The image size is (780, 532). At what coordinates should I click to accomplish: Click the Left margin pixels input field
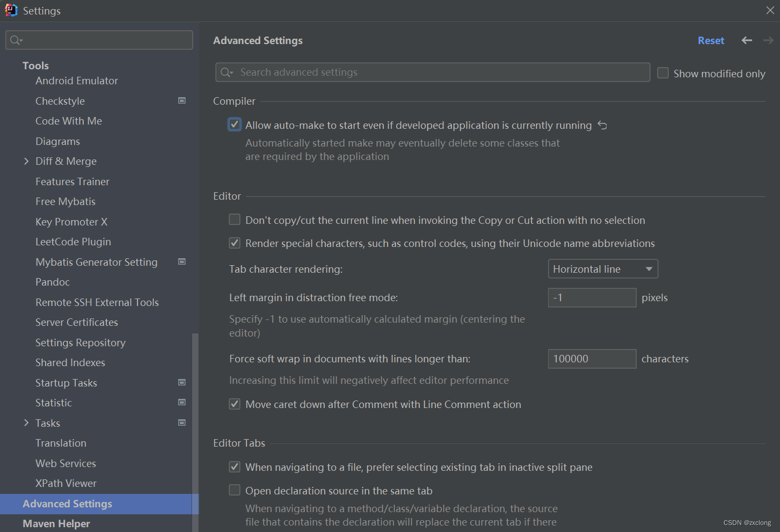pyautogui.click(x=592, y=297)
